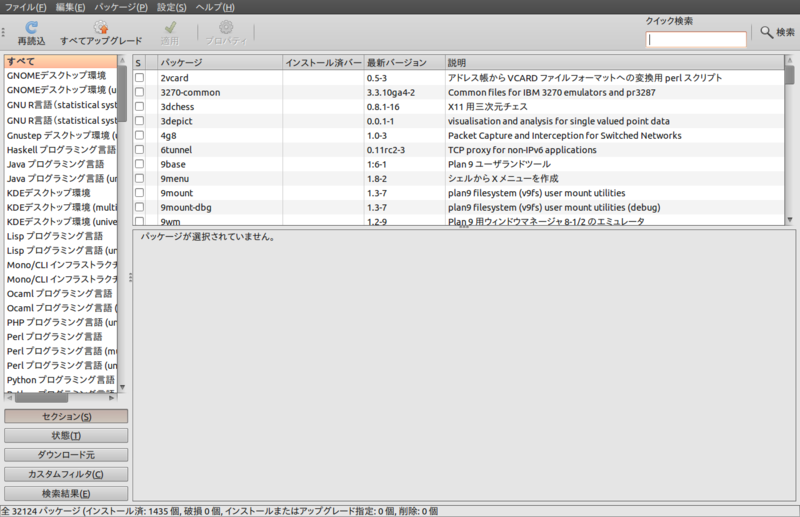
Task: Click the Reload (再読込) toolbar icon
Action: 32,27
